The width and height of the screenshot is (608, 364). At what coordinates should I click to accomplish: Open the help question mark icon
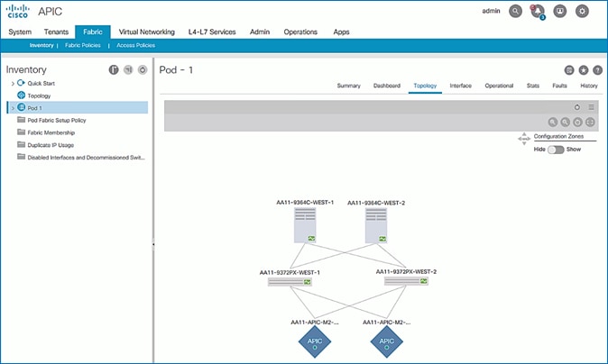tap(597, 70)
